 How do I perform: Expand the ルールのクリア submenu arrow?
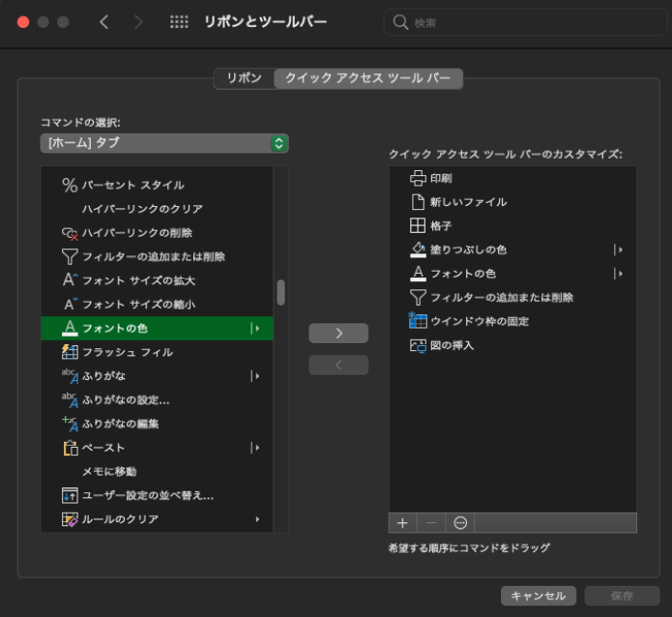point(257,519)
